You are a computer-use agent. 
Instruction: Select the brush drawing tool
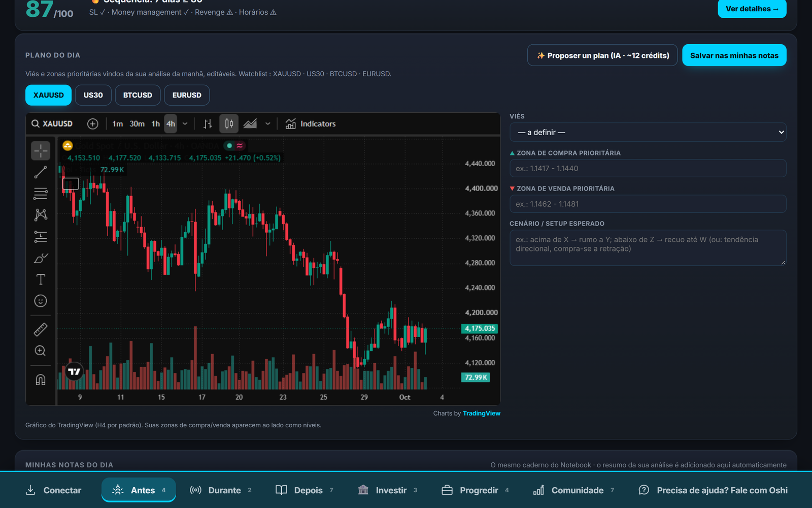[41, 258]
